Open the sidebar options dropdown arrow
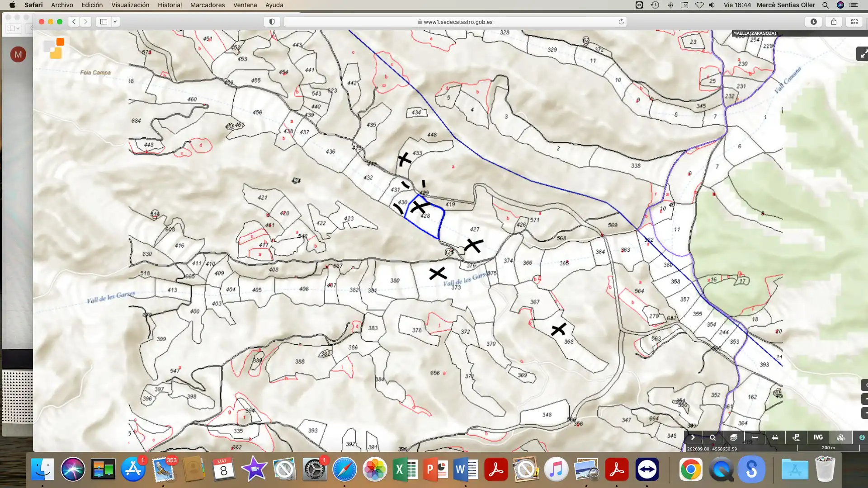The width and height of the screenshot is (868, 488). [x=115, y=22]
